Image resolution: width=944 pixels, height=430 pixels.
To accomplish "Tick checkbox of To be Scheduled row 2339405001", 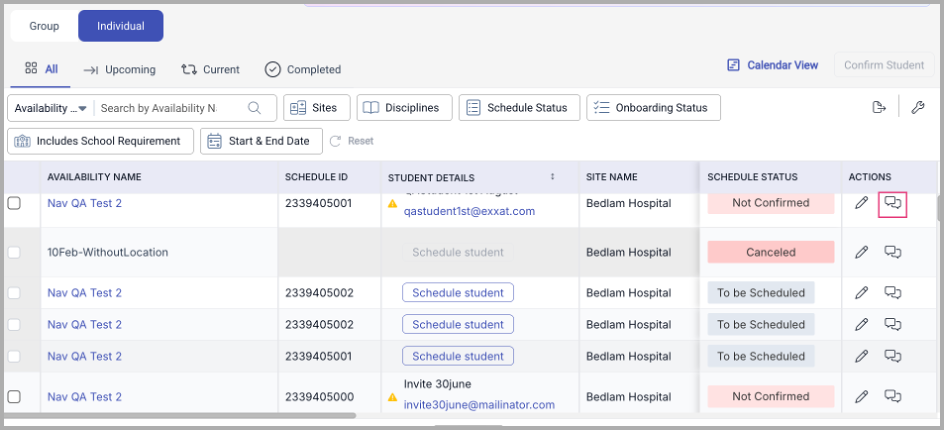I will tap(14, 356).
